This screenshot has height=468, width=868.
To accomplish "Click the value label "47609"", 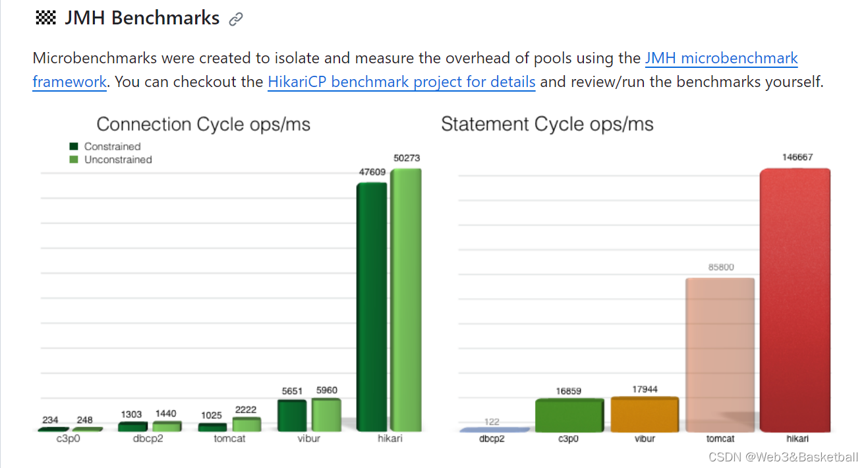I will click(372, 173).
